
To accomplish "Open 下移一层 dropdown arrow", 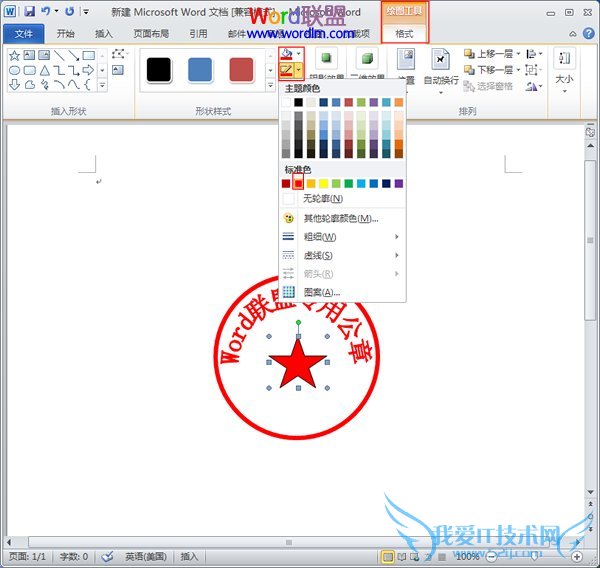I will (x=518, y=70).
